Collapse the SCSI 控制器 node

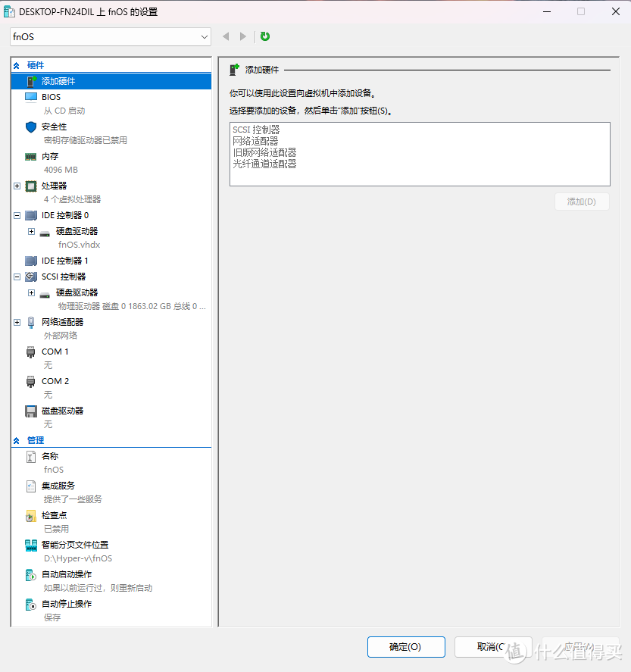17,277
